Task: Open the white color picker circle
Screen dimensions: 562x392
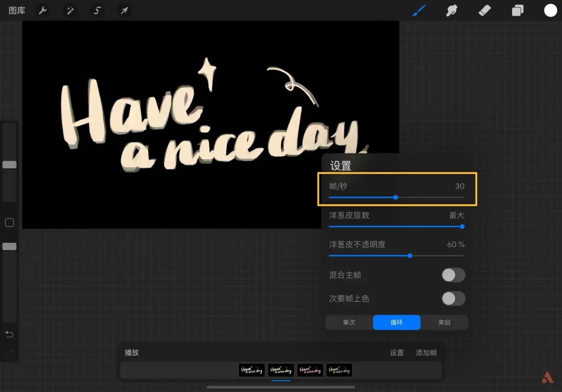Action: 551,10
